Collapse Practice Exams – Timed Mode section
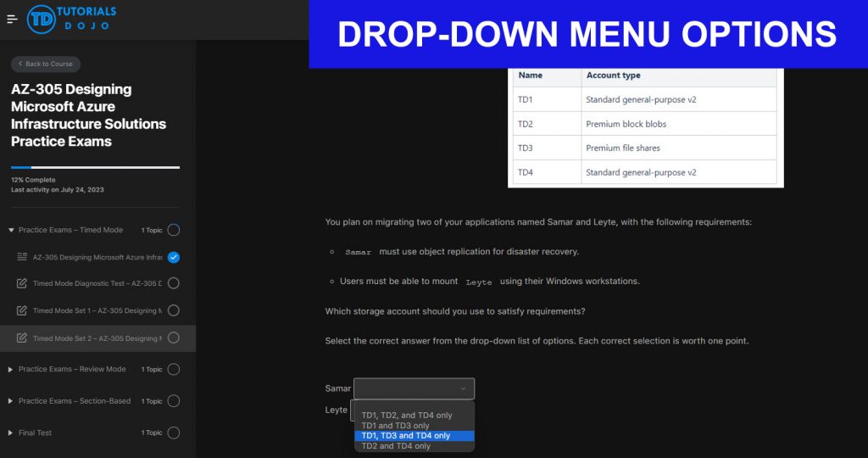Screen dimensions: 868x458 pyautogui.click(x=11, y=230)
